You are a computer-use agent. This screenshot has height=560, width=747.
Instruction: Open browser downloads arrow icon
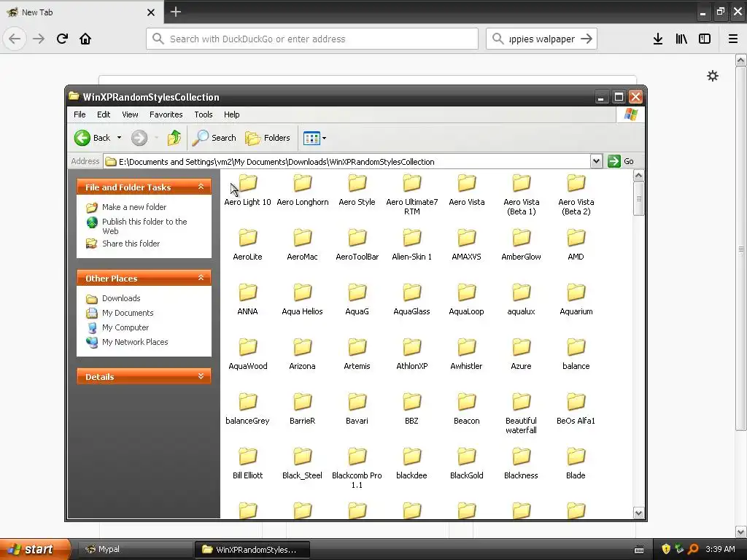tap(658, 39)
